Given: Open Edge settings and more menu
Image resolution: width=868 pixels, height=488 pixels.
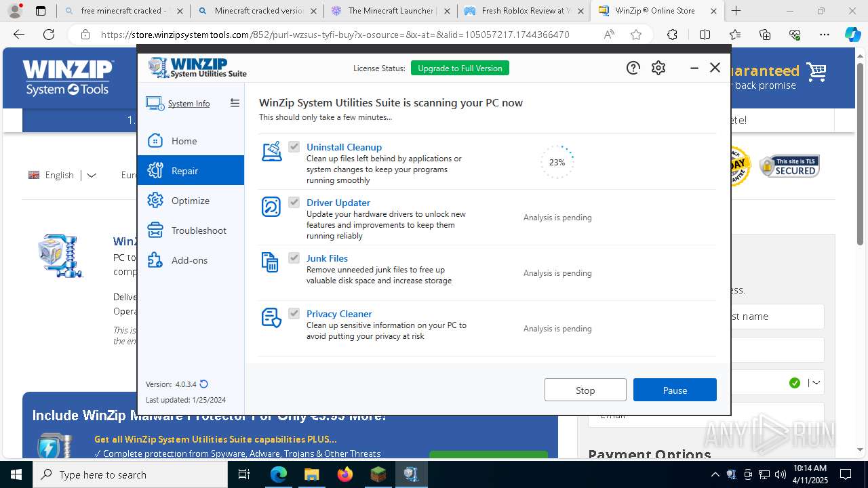Looking at the screenshot, I should click(x=824, y=35).
